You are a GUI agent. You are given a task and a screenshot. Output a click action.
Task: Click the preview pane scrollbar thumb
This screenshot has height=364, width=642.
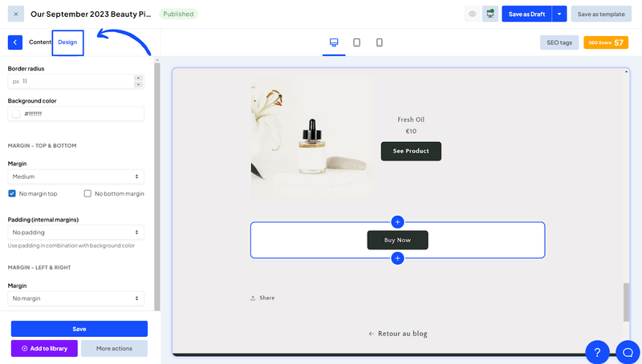[x=626, y=301]
